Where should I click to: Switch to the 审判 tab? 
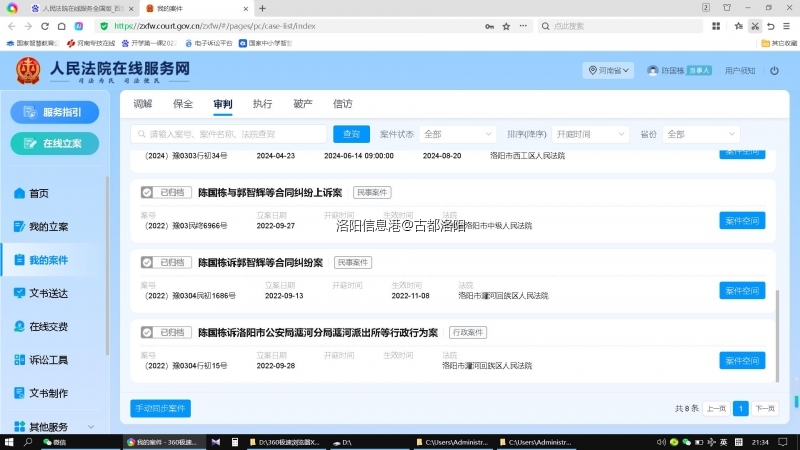click(223, 104)
